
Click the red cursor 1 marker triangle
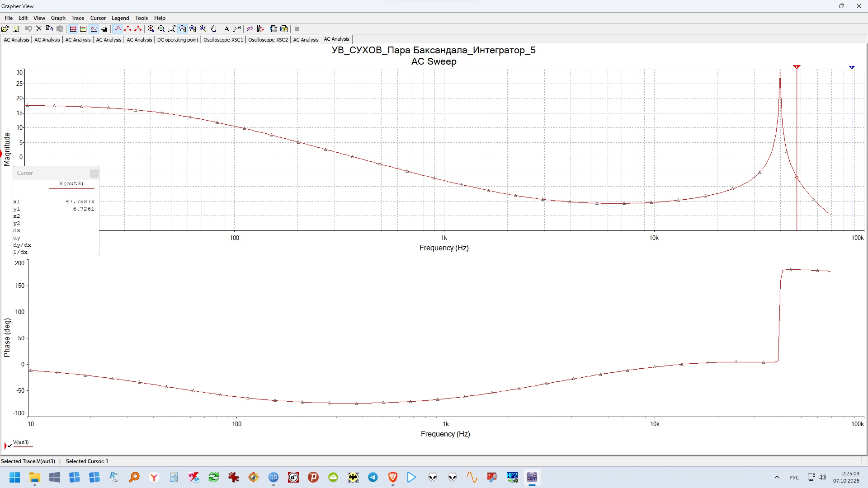point(797,67)
